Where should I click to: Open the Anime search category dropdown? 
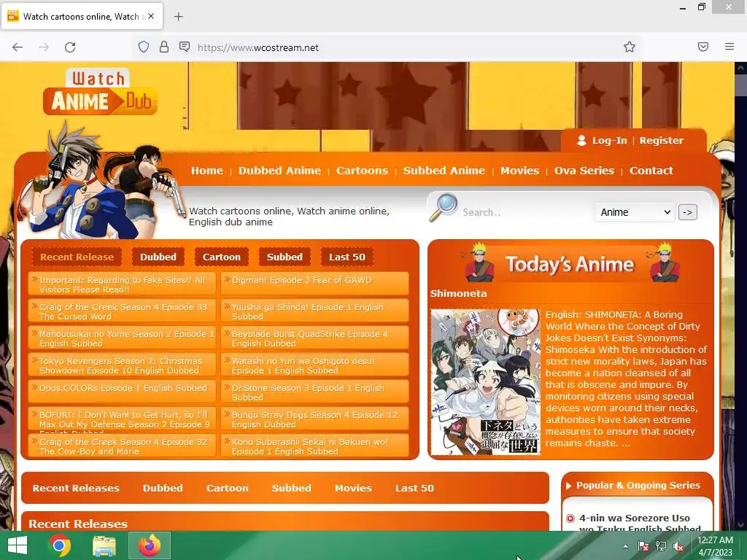click(635, 212)
